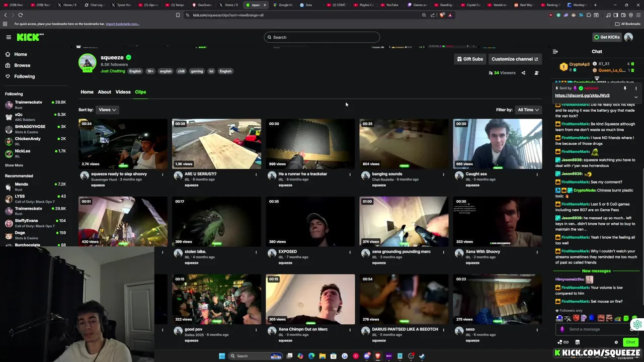Expand Show More in Following list
Image resolution: width=644 pixels, height=362 pixels.
pyautogui.click(x=14, y=165)
